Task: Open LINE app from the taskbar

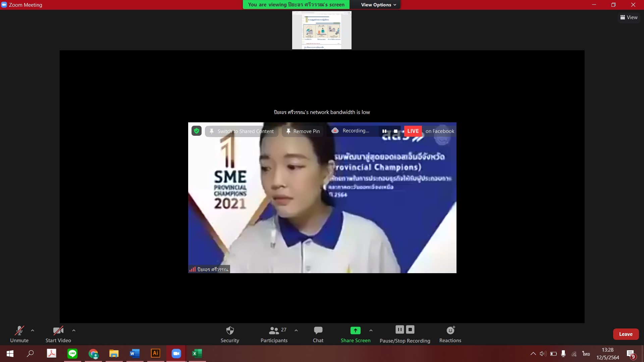Action: point(72,353)
